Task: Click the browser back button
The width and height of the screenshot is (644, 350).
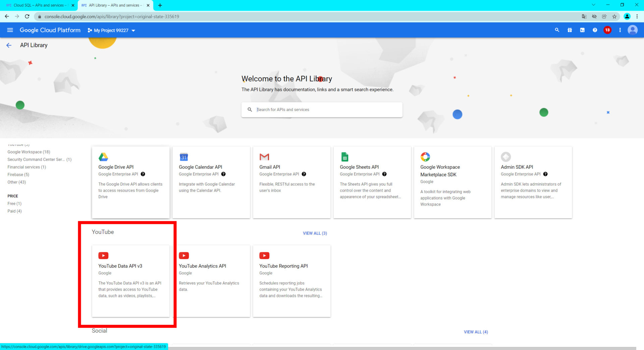Action: tap(7, 16)
